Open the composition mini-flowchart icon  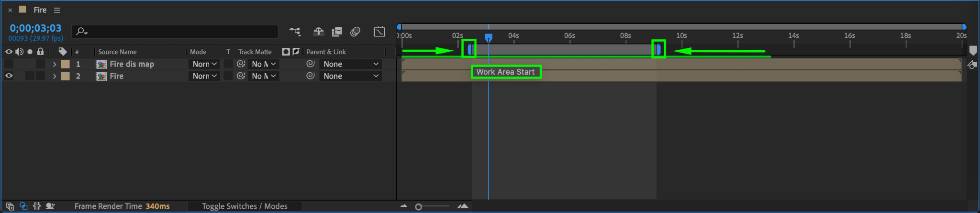point(295,32)
